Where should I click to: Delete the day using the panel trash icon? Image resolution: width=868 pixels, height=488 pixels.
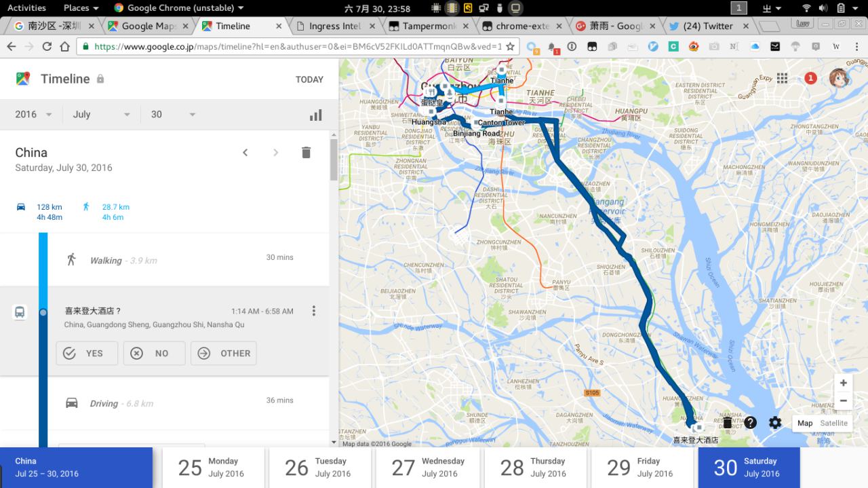pos(306,153)
